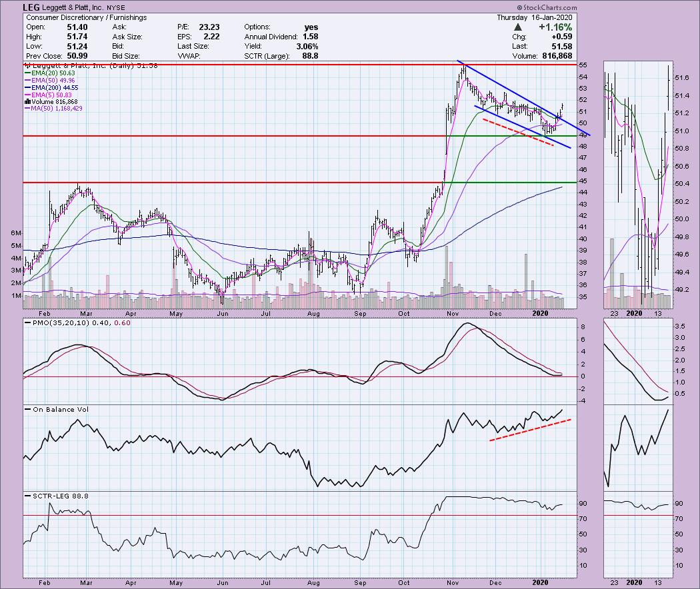This screenshot has width=700, height=589.
Task: Open the StockCharts.com watermark link
Action: click(x=547, y=7)
